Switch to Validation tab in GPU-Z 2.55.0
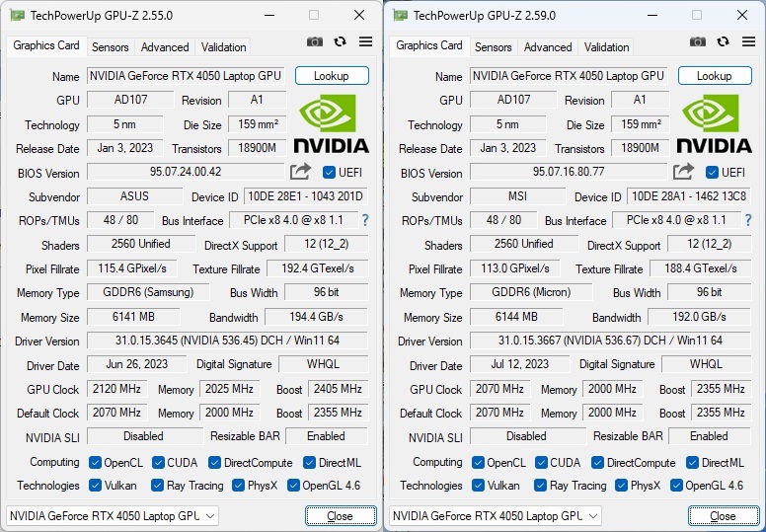Viewport: 766px width, 532px height. (223, 47)
